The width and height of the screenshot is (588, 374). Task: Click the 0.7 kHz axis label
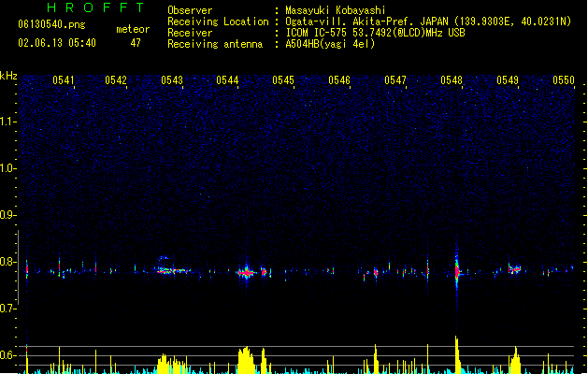click(7, 309)
